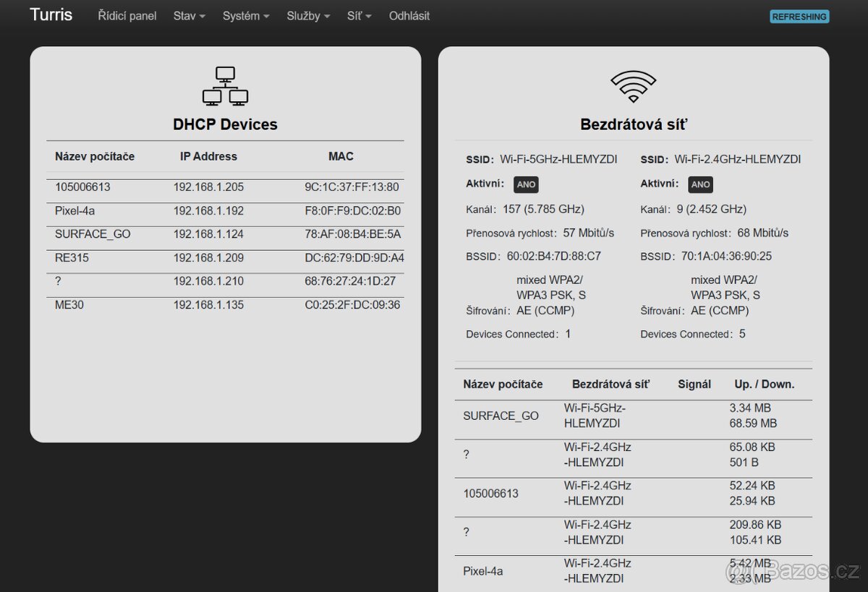868x592 pixels.
Task: Click the Up. / Down. column header
Action: (x=764, y=385)
